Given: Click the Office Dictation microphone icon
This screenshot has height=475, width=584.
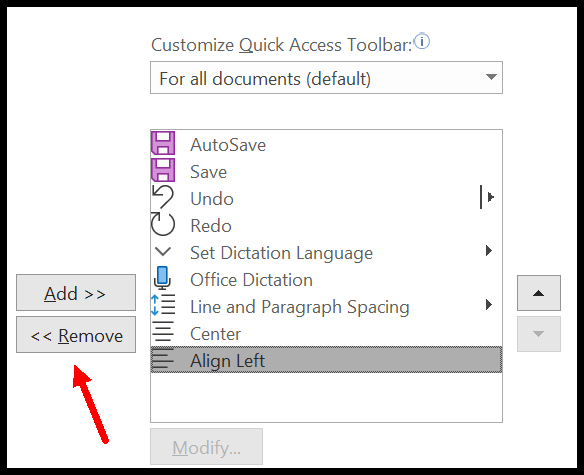Looking at the screenshot, I should (x=162, y=278).
